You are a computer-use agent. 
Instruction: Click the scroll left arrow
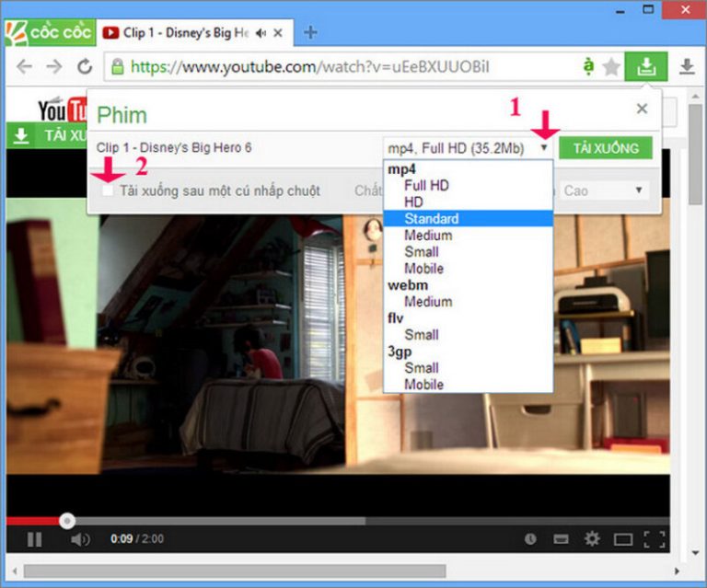15,571
